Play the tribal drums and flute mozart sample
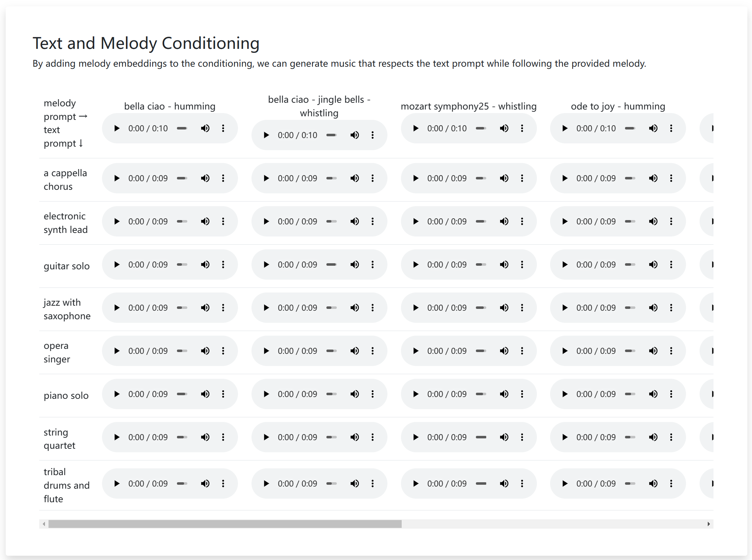This screenshot has height=560, width=752. [416, 483]
